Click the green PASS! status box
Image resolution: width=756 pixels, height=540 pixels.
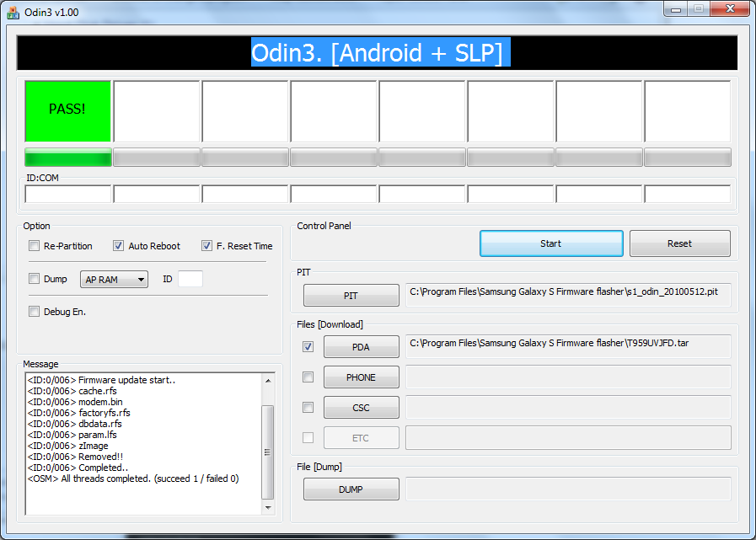[x=68, y=111]
